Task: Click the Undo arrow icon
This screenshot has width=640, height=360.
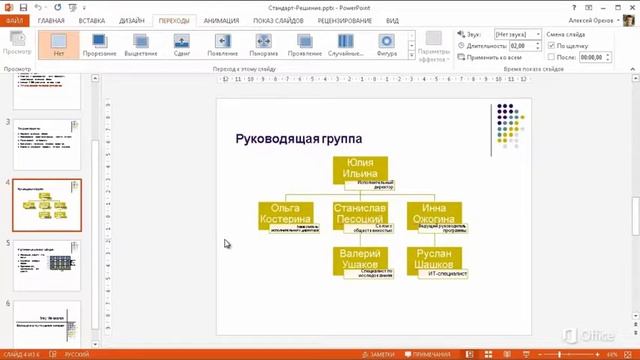Action: [38, 7]
